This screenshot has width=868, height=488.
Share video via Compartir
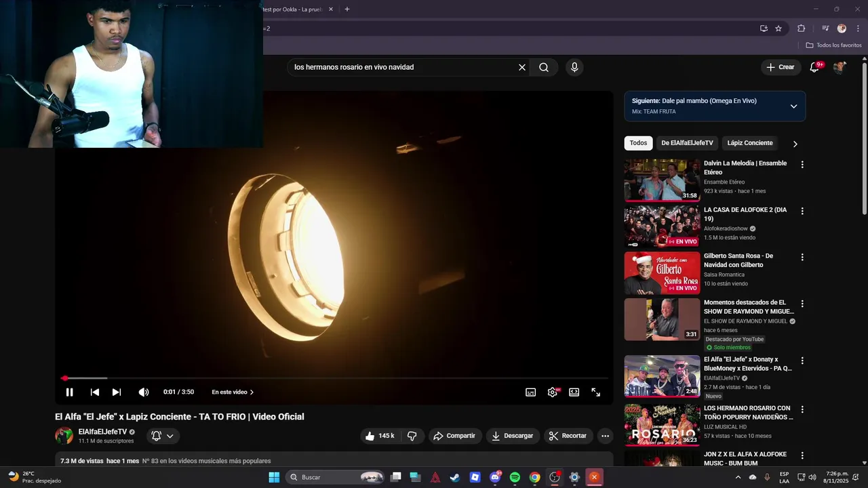point(454,436)
